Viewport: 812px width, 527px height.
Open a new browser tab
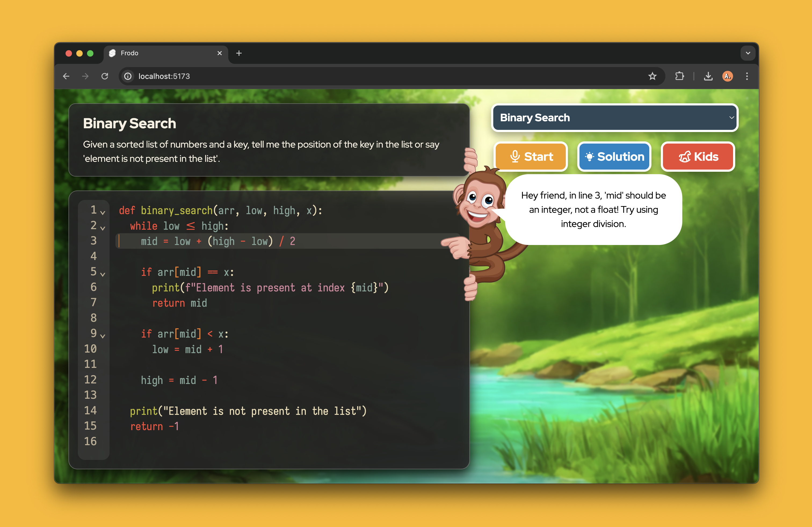point(239,53)
